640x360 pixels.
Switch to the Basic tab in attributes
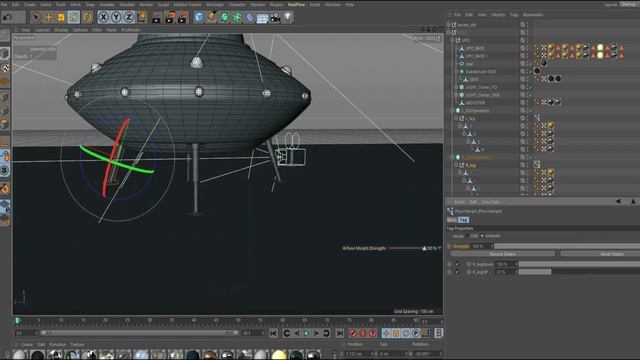coord(452,220)
